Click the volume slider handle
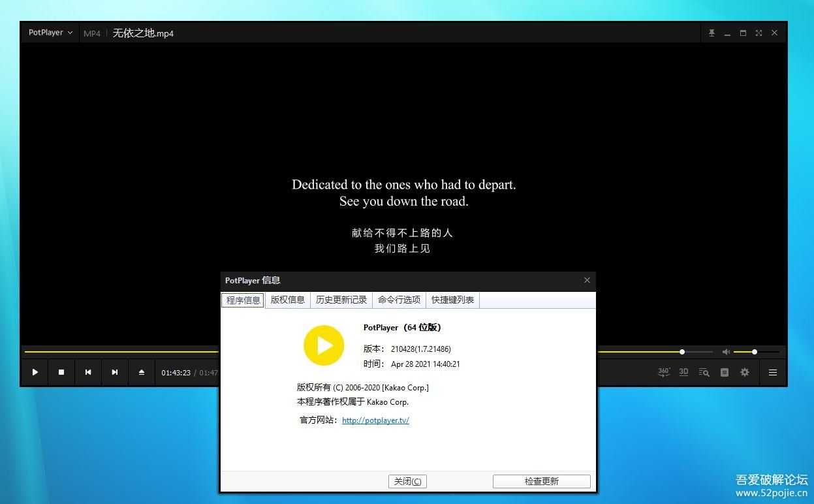Viewport: 814px width, 504px height. [755, 352]
